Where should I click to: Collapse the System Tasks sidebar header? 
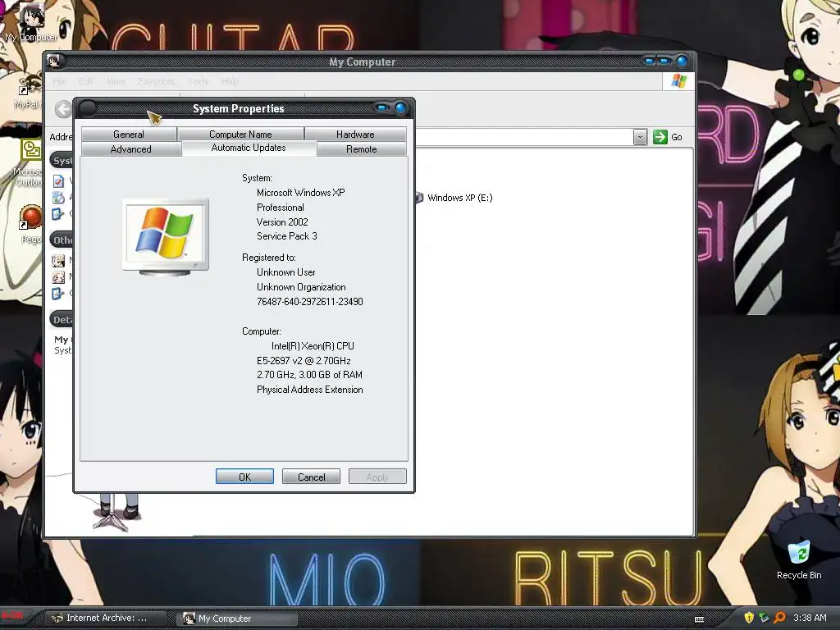pyautogui.click(x=61, y=160)
